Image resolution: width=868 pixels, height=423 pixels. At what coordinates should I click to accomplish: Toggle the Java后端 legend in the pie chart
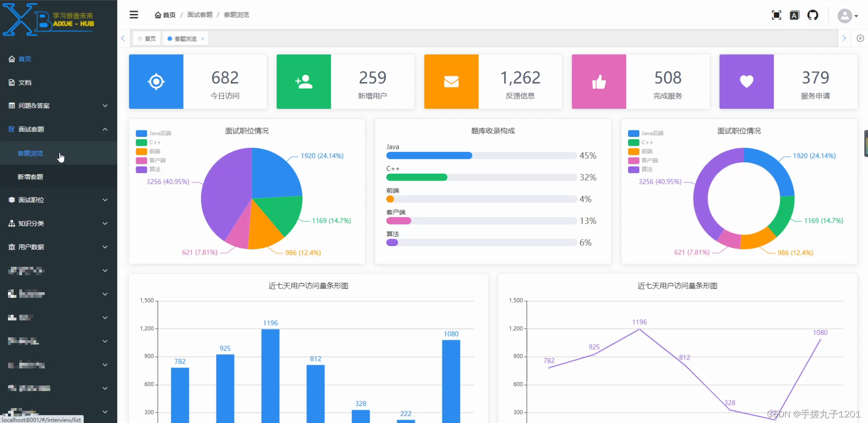[153, 133]
